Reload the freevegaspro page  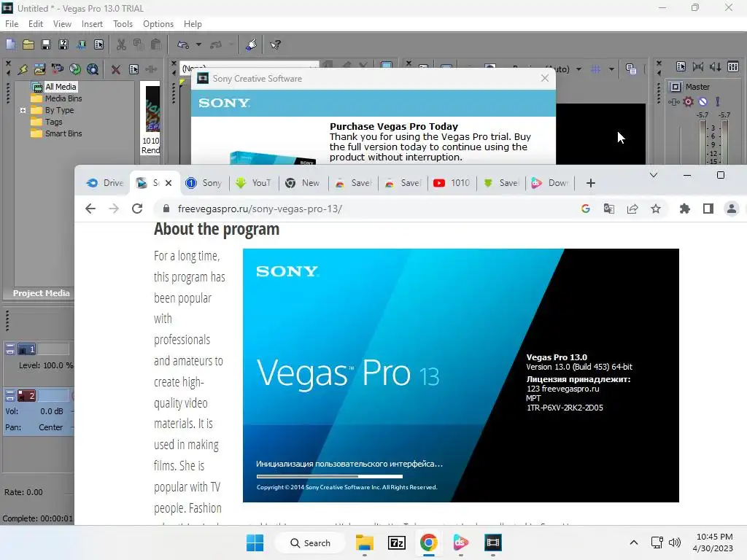(137, 209)
